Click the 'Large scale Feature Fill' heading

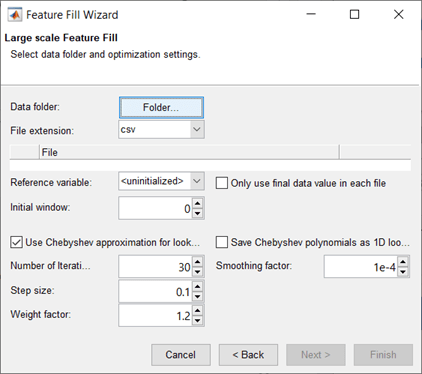[x=61, y=38]
